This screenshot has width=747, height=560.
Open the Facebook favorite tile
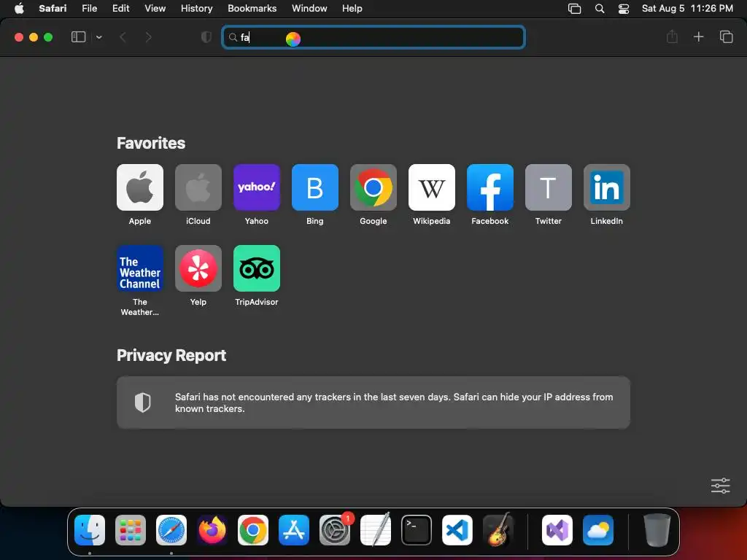click(x=489, y=187)
